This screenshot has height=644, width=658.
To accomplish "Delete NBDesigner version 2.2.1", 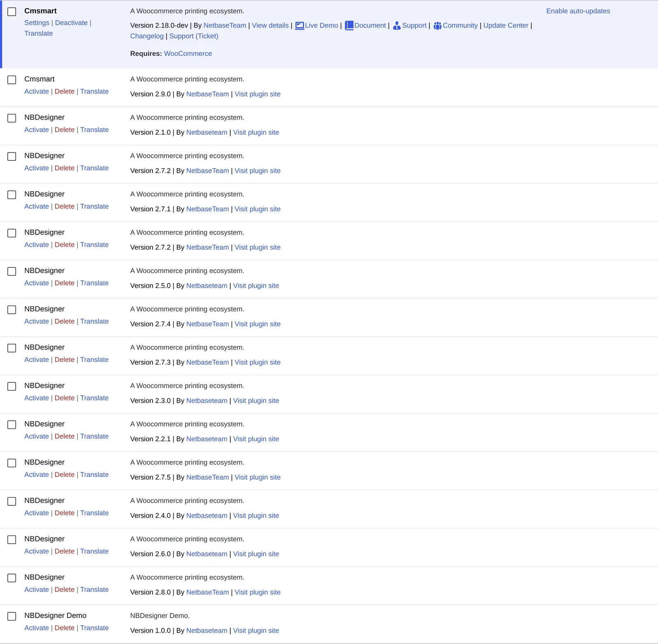I will [65, 436].
